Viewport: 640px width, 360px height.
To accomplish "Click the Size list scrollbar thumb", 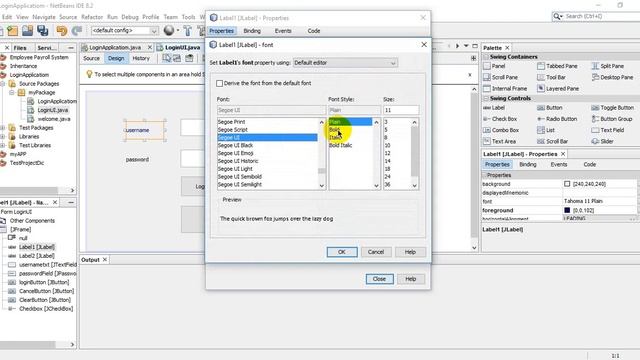I will click(415, 151).
